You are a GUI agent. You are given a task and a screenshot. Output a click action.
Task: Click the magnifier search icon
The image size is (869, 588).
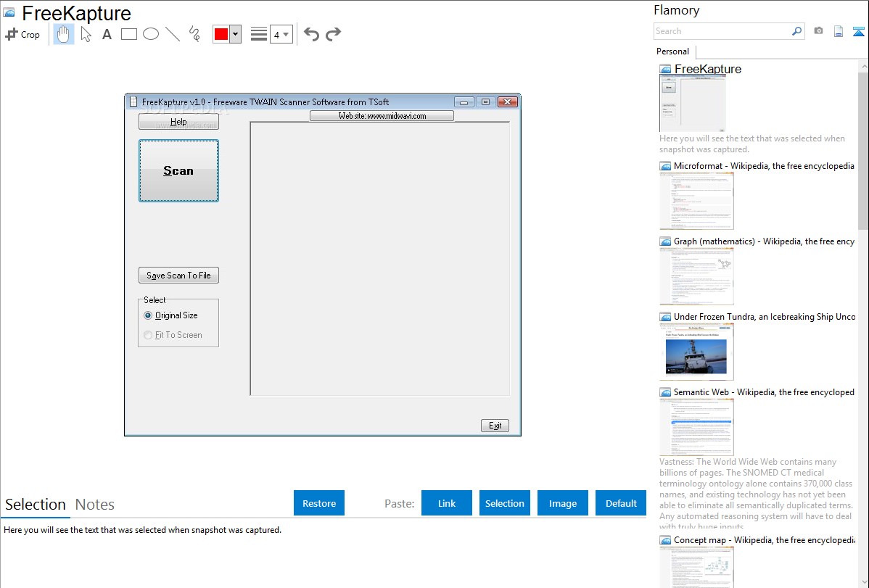[797, 31]
